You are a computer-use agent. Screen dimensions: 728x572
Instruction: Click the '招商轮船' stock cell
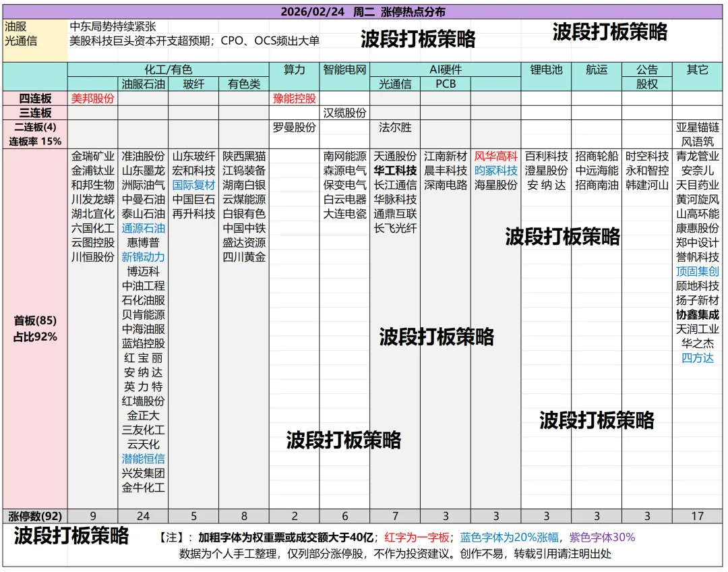[597, 156]
